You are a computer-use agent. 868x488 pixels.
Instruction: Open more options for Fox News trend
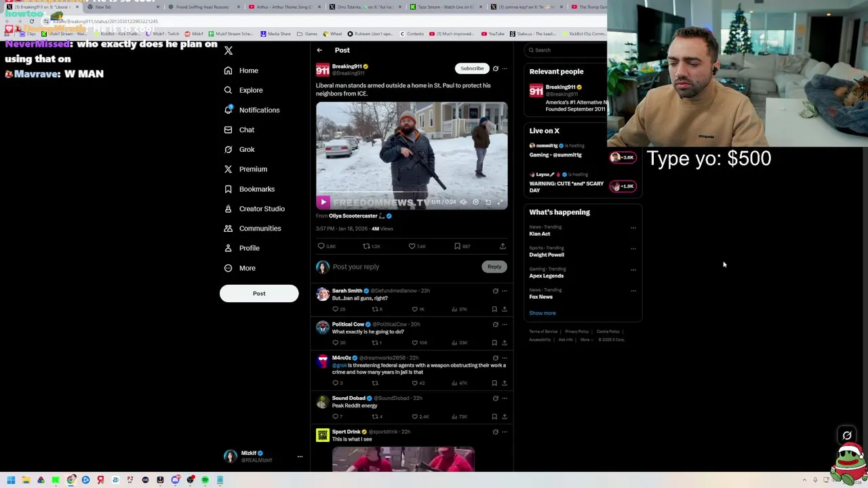pyautogui.click(x=633, y=291)
